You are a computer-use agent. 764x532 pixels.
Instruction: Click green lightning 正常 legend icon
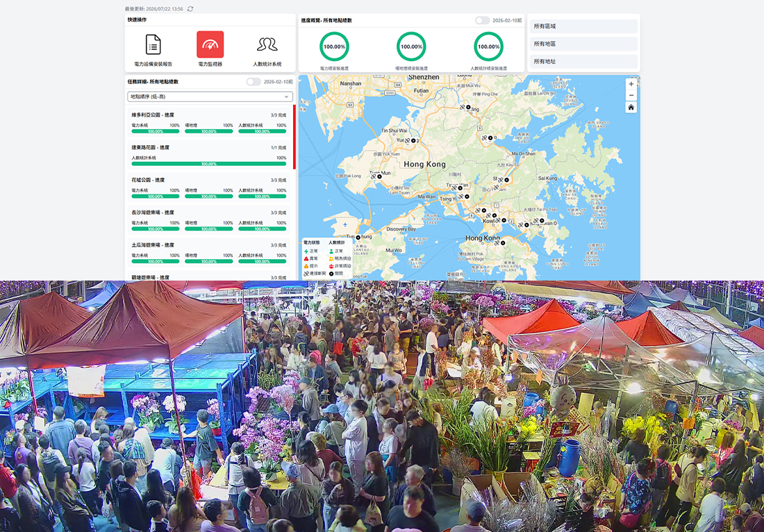click(306, 251)
